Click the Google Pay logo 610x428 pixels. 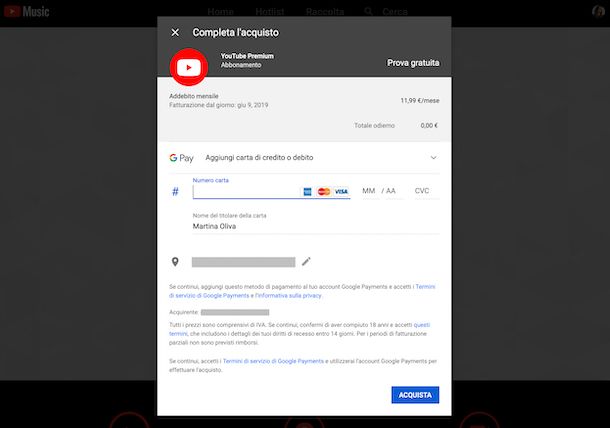[x=181, y=158]
